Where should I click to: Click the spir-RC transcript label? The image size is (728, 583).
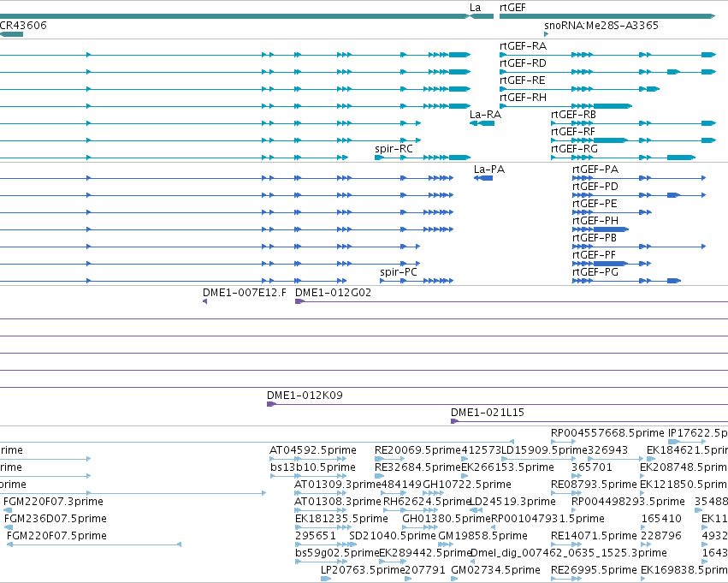coord(394,149)
